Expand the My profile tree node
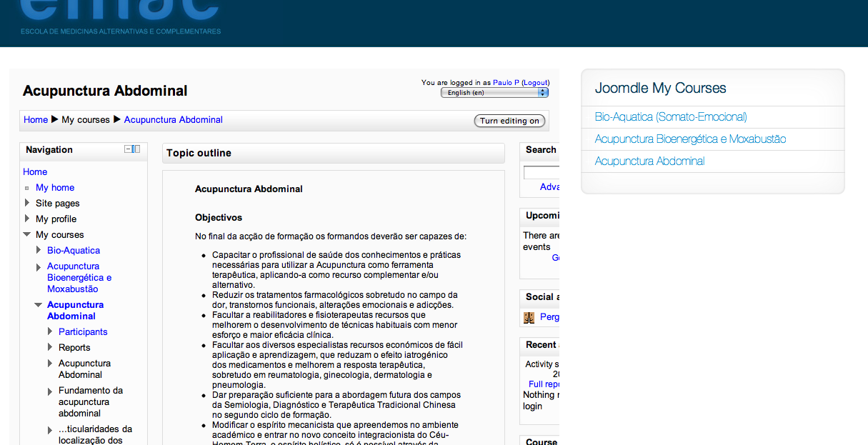Image resolution: width=868 pixels, height=445 pixels. (x=28, y=219)
